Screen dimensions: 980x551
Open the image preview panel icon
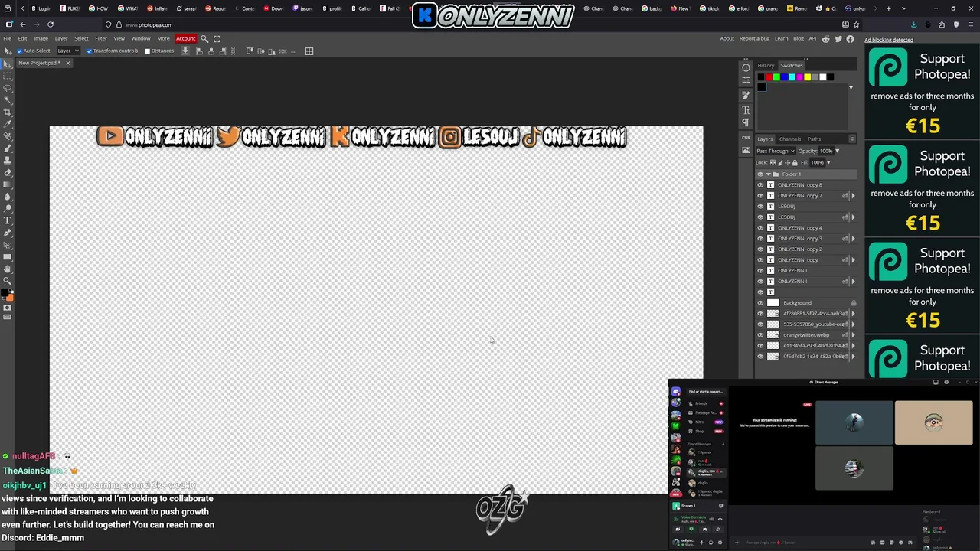[746, 150]
